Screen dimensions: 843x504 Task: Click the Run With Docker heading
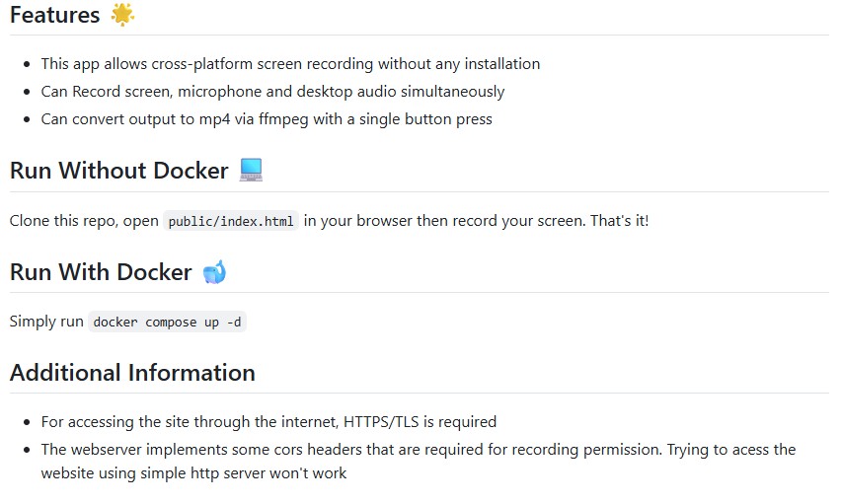click(x=101, y=271)
